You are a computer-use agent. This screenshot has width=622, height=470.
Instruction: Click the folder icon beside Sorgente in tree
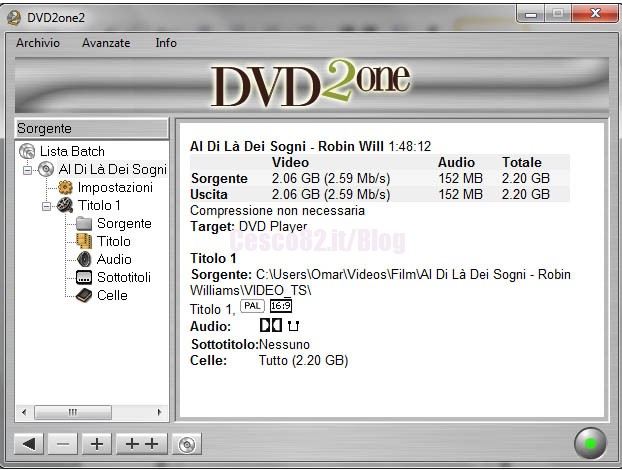(x=84, y=223)
